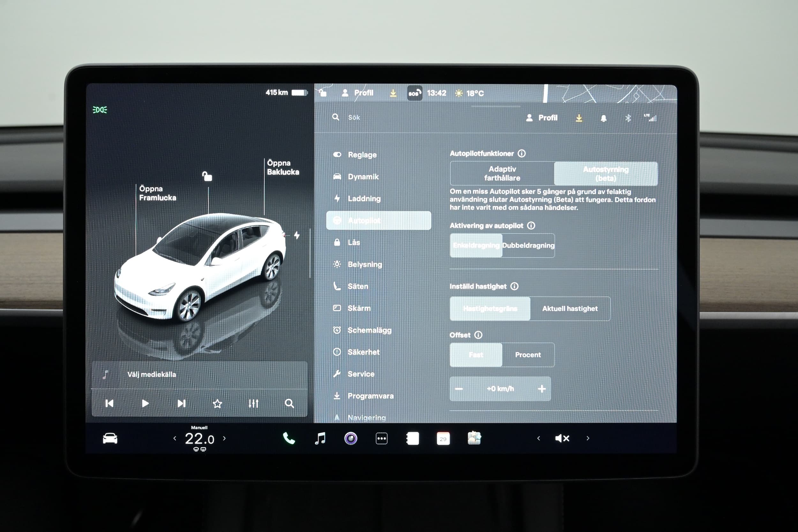This screenshot has width=798, height=532.
Task: Search media with magnifier icon
Action: (289, 403)
